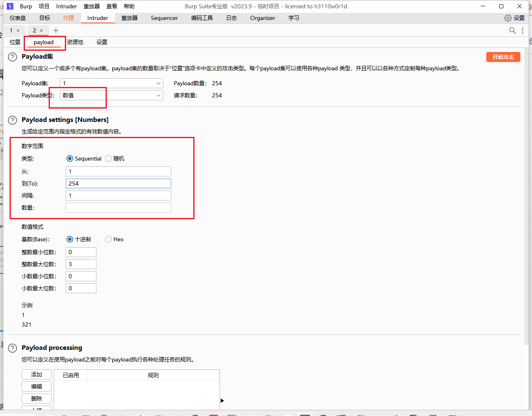Click the 开始攻击 button
532x416 pixels.
coord(503,57)
